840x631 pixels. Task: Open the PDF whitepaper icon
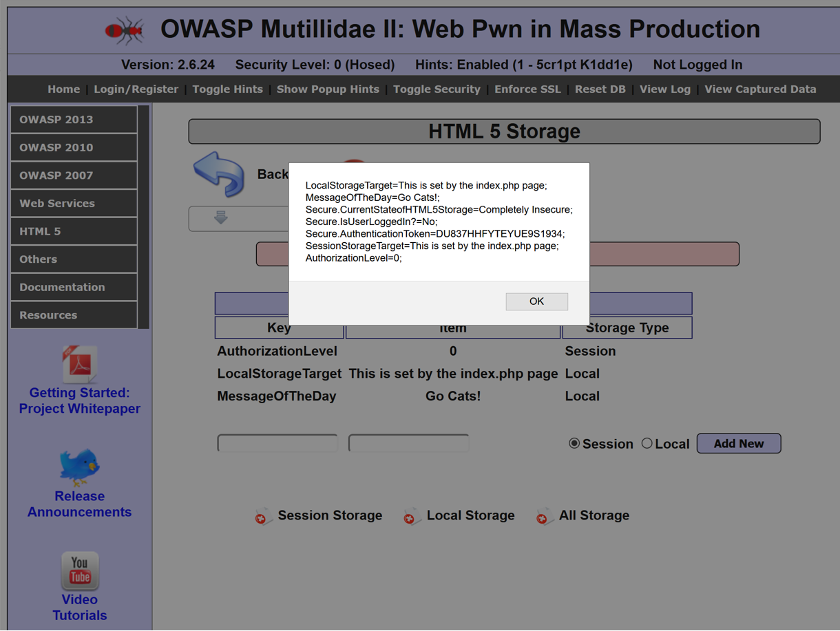(x=80, y=364)
